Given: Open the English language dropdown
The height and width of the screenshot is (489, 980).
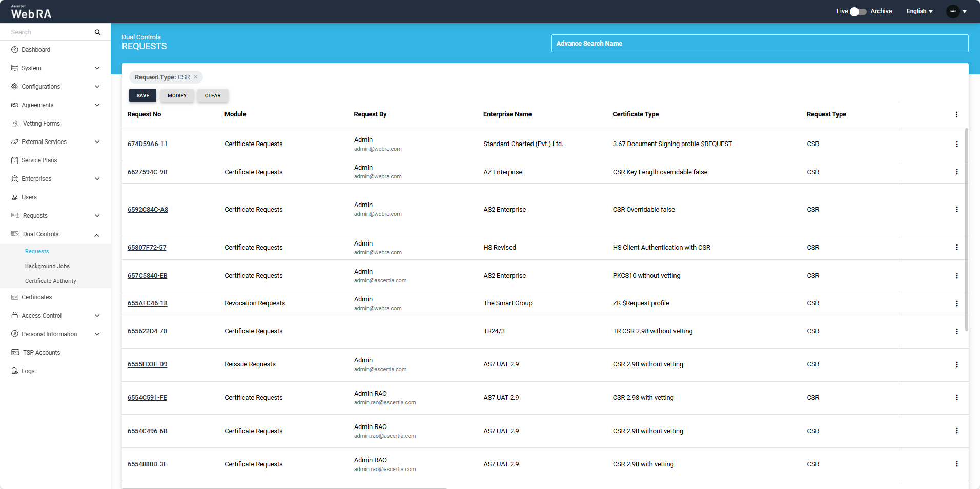Looking at the screenshot, I should [919, 11].
